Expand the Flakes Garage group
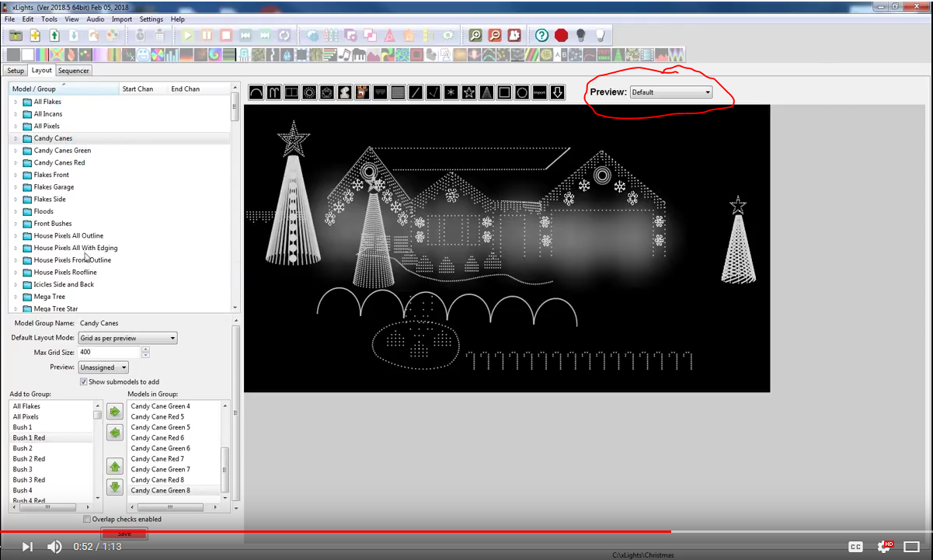Viewport: 933px width, 560px height. (16, 187)
